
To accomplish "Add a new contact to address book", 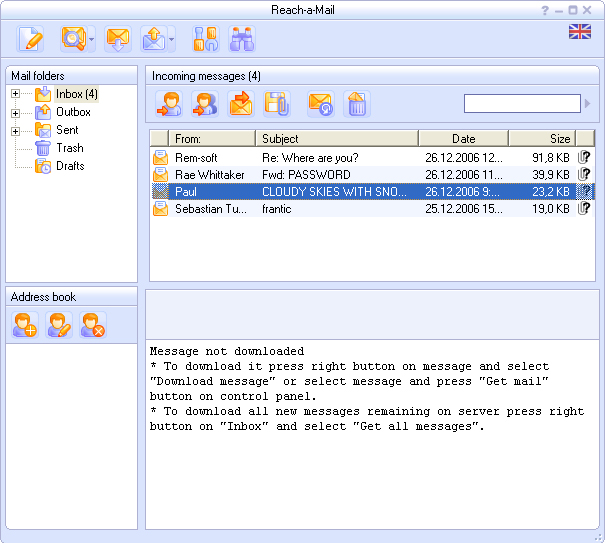I will click(24, 324).
